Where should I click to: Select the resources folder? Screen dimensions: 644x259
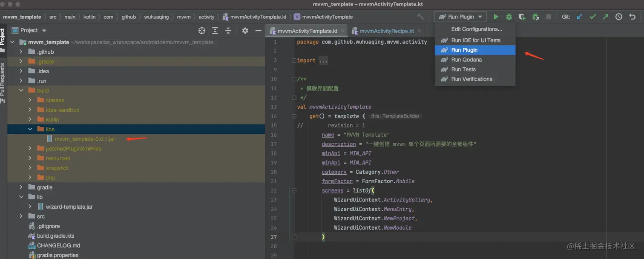click(58, 158)
